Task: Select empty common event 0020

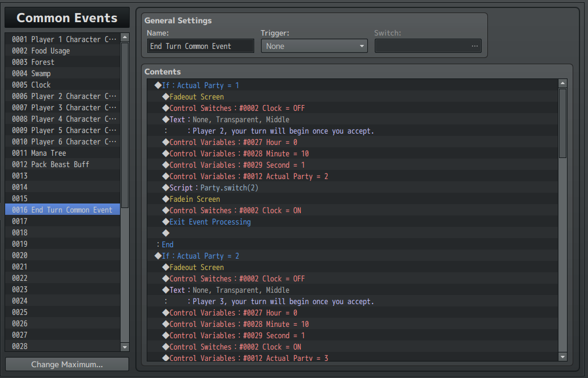Action: pyautogui.click(x=63, y=255)
